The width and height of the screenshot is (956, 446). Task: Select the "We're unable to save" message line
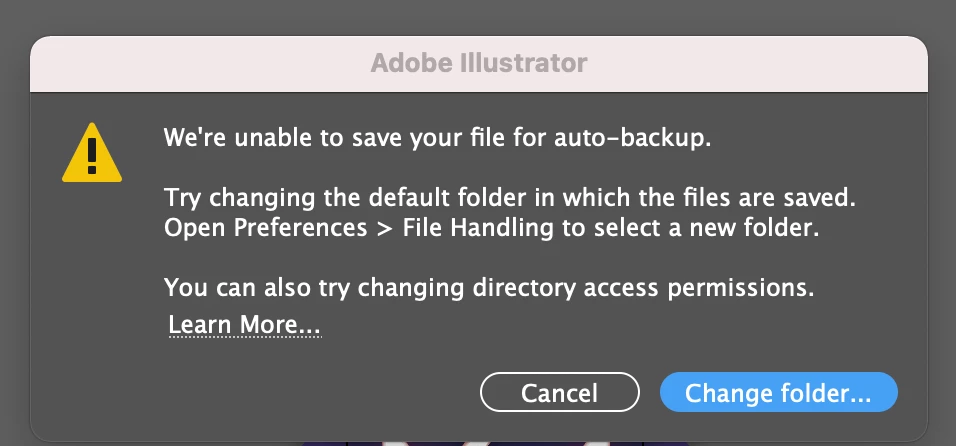tap(437, 138)
